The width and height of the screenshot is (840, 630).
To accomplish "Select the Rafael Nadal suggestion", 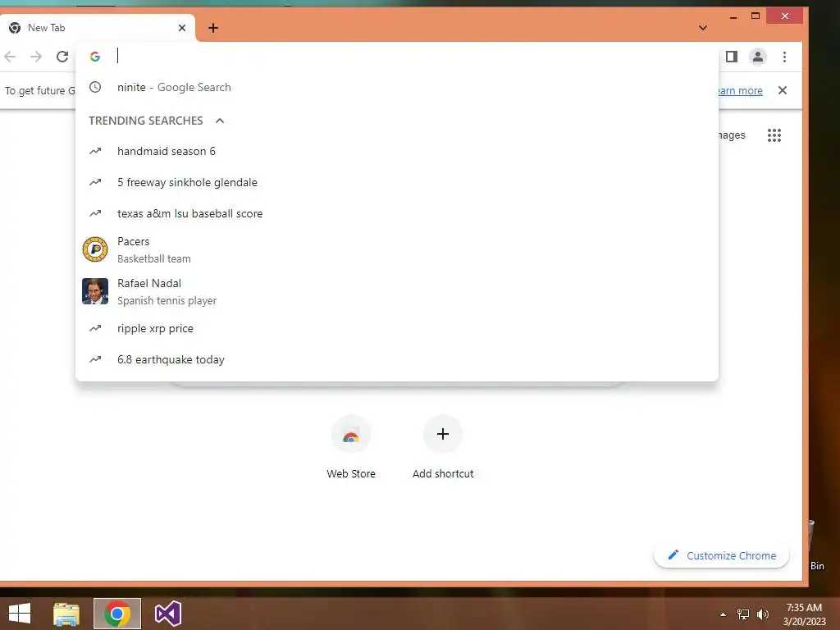I will pos(397,291).
